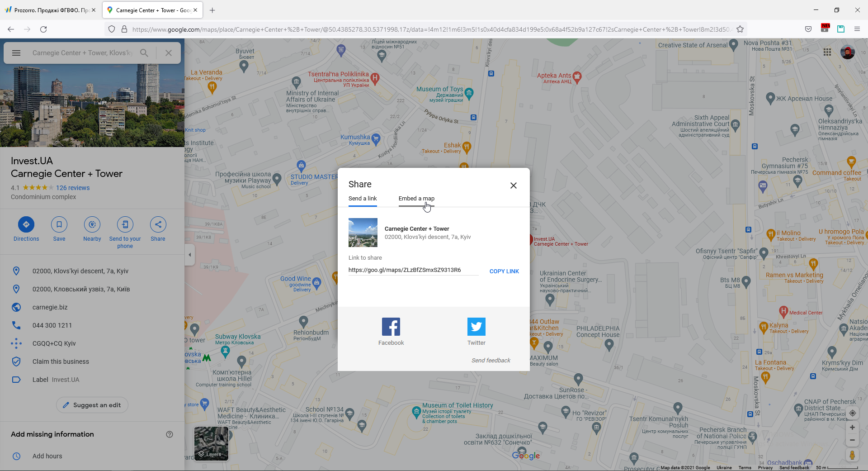
Task: Click the show your location icon
Action: (852, 413)
